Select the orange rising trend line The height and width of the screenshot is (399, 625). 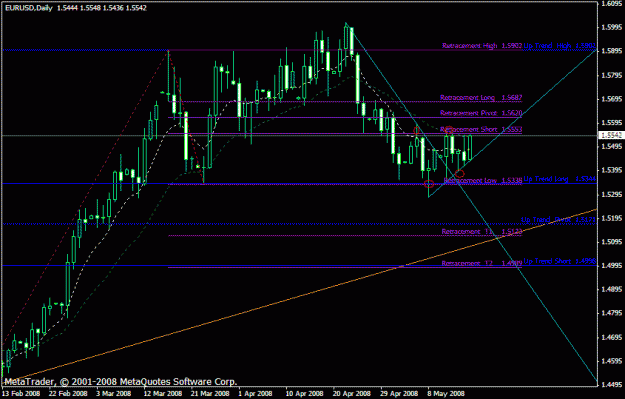(299, 296)
